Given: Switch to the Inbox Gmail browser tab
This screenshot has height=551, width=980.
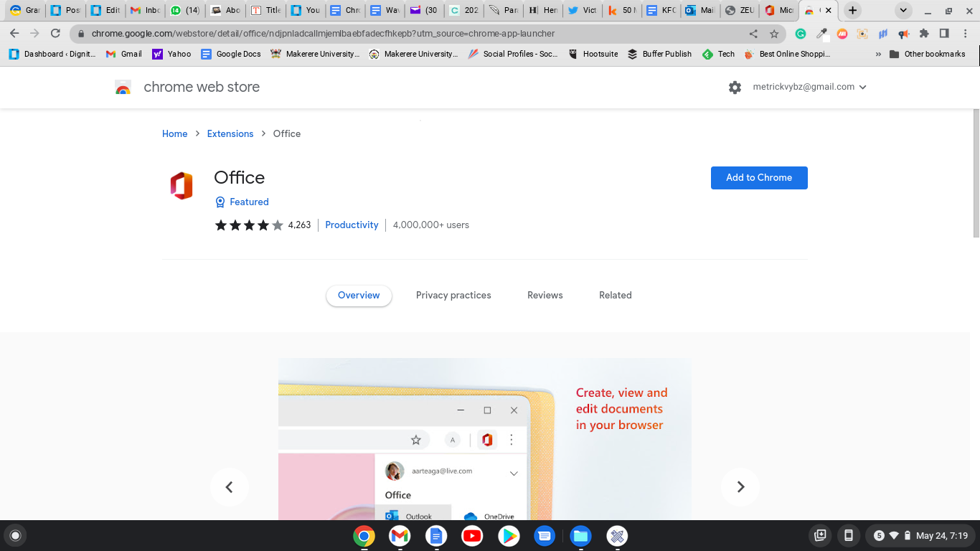Looking at the screenshot, I should pyautogui.click(x=145, y=11).
